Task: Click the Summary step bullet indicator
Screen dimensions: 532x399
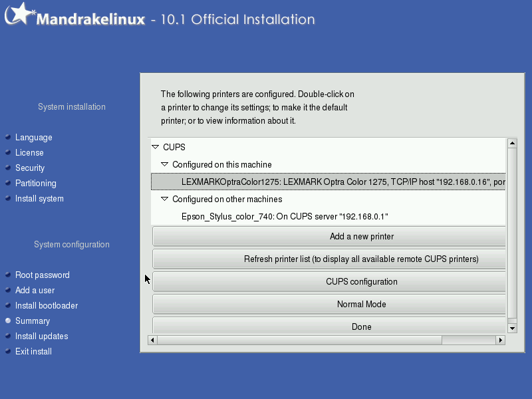Action: click(8, 321)
